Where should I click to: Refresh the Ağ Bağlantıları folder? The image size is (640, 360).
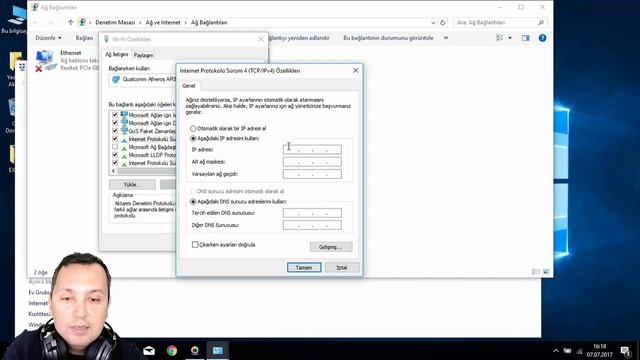click(x=442, y=22)
